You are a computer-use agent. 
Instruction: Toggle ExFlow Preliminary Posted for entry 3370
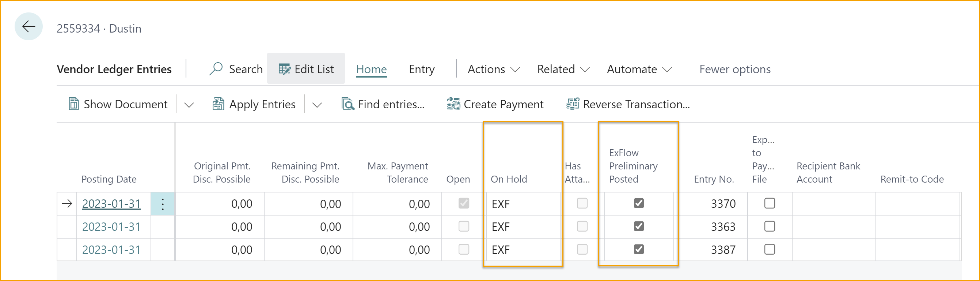(x=639, y=203)
